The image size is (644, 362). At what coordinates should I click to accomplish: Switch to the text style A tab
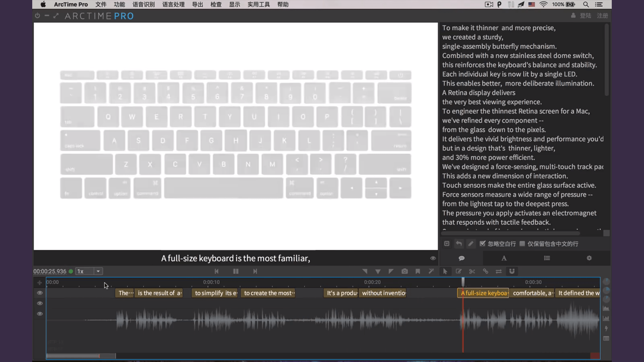click(504, 258)
